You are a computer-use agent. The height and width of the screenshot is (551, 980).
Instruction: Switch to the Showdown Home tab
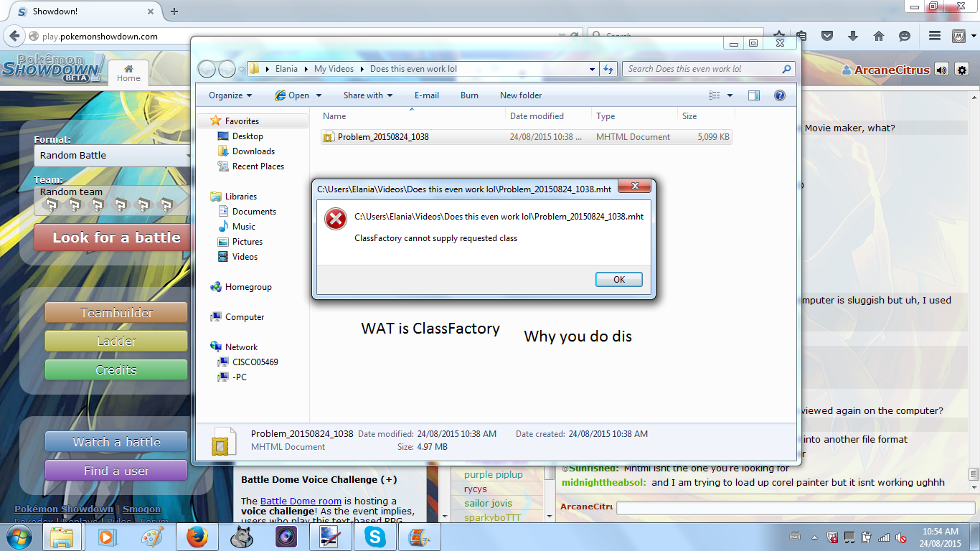[128, 74]
